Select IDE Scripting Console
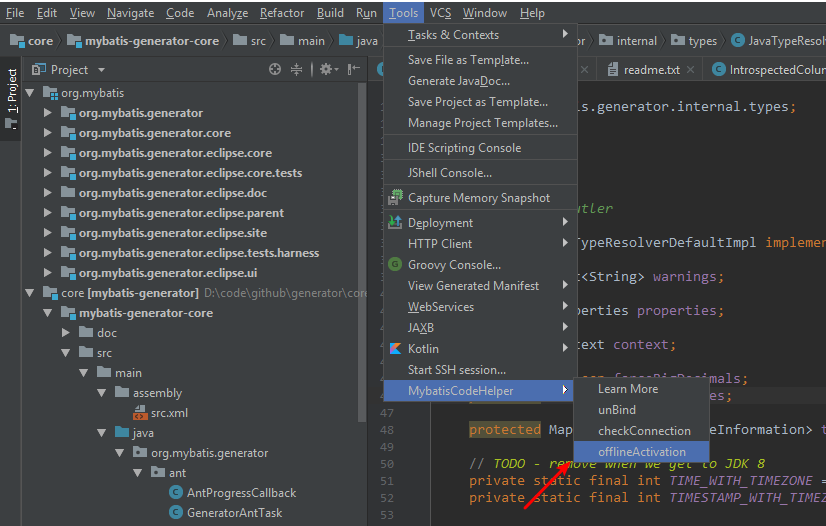826x526 pixels. click(x=480, y=148)
